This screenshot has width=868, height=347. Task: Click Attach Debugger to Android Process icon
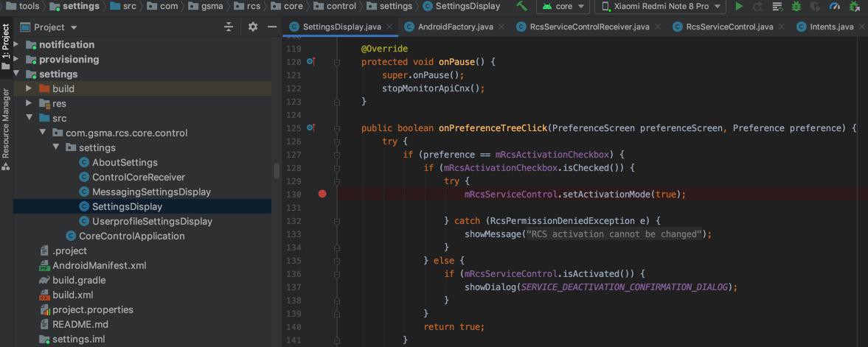[855, 7]
